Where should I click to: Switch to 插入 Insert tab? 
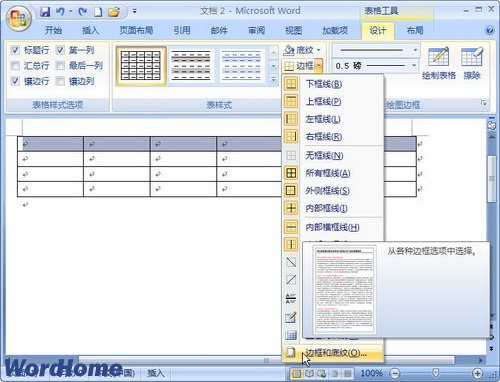point(91,31)
